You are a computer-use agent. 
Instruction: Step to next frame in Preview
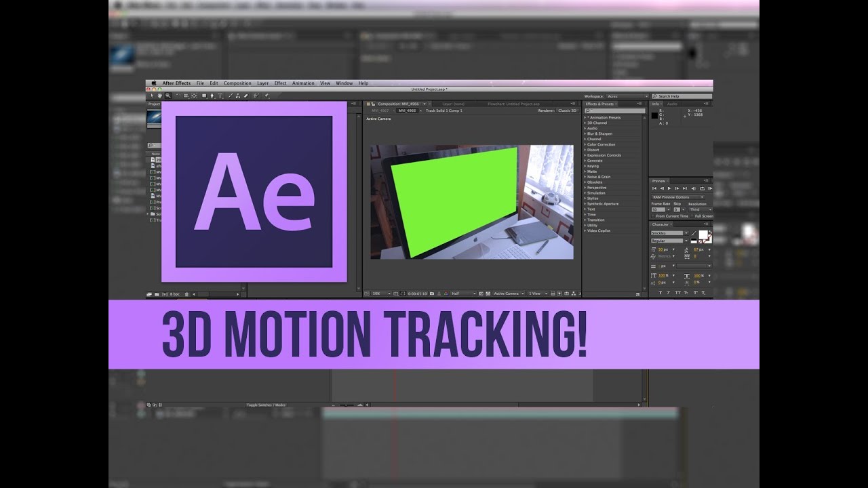[677, 188]
